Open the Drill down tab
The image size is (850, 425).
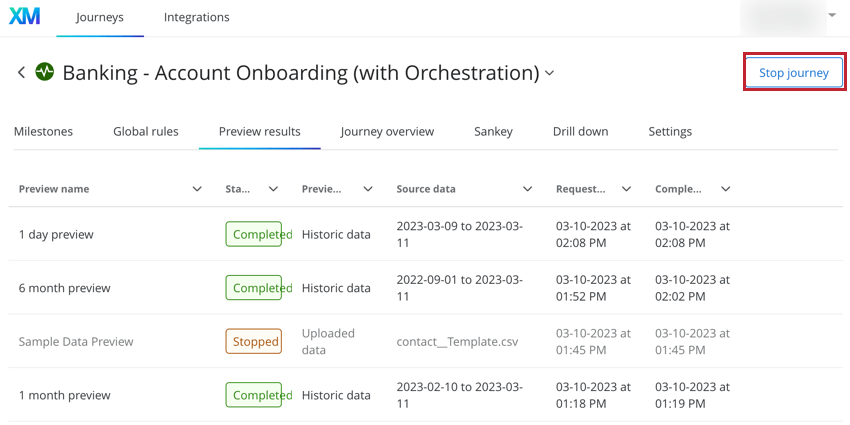(x=580, y=131)
